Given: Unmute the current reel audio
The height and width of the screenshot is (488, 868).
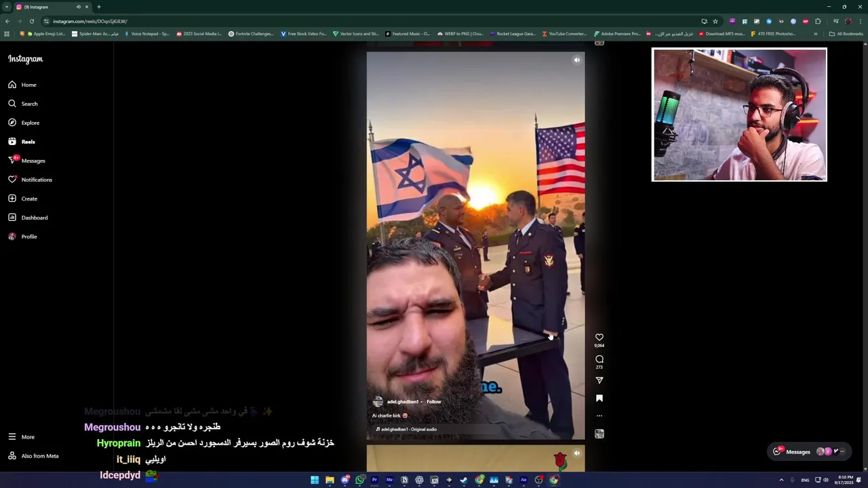Looking at the screenshot, I should point(576,60).
